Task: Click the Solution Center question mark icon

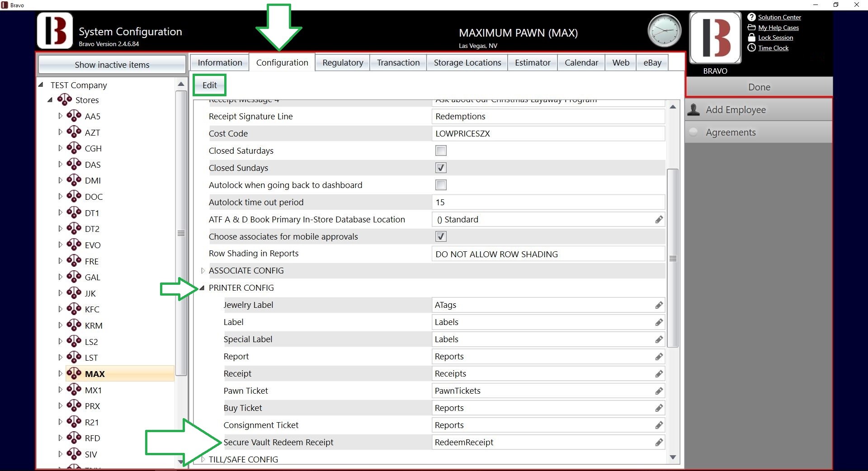Action: (x=751, y=17)
